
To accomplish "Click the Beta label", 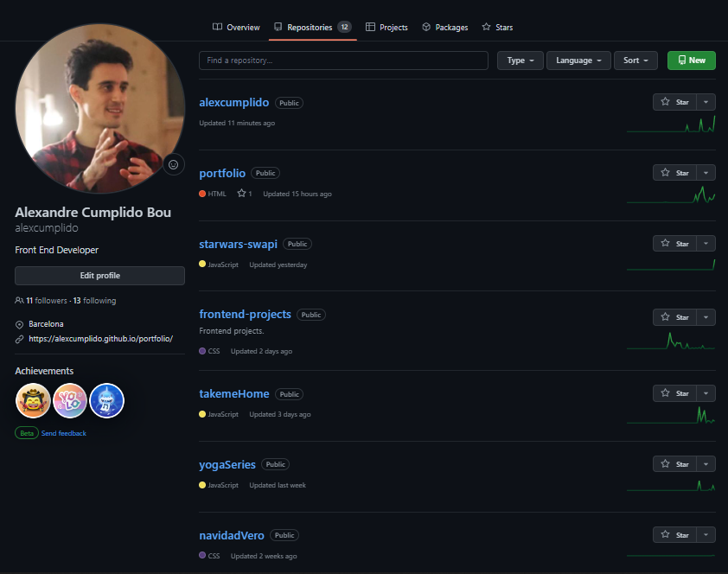I will coord(27,433).
